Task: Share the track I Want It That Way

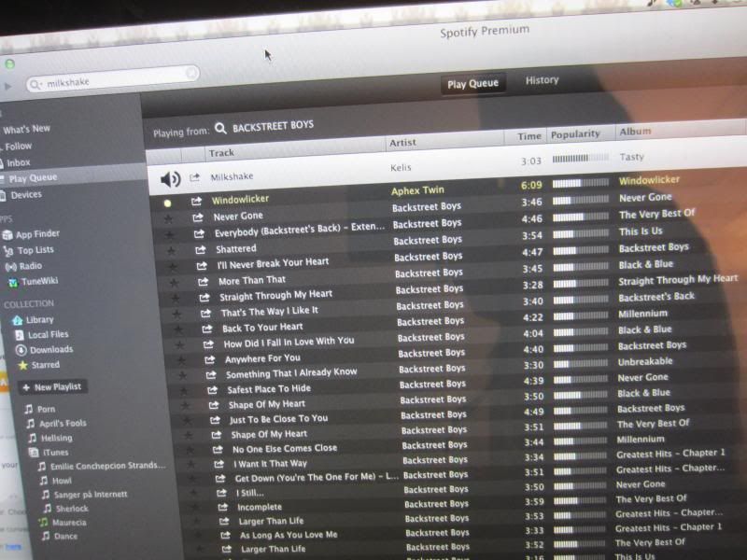Action: point(219,464)
